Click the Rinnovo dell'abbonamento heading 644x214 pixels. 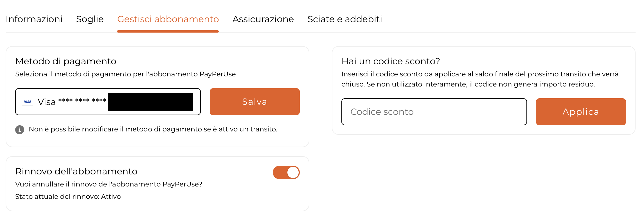[76, 171]
